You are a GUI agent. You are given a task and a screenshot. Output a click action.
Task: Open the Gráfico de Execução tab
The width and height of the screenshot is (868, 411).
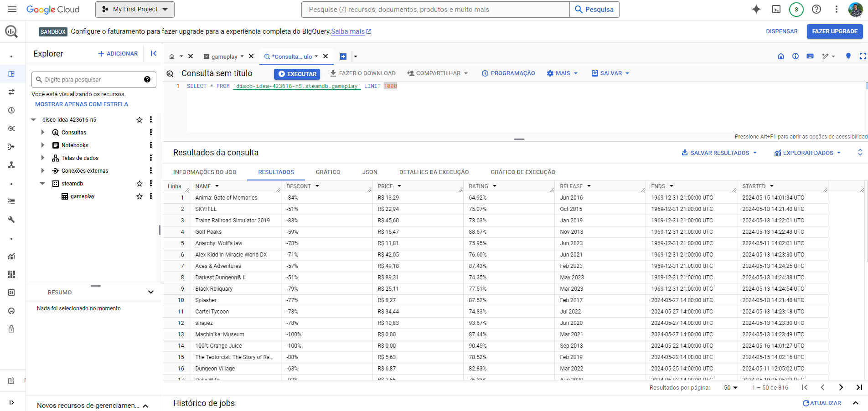(523, 172)
